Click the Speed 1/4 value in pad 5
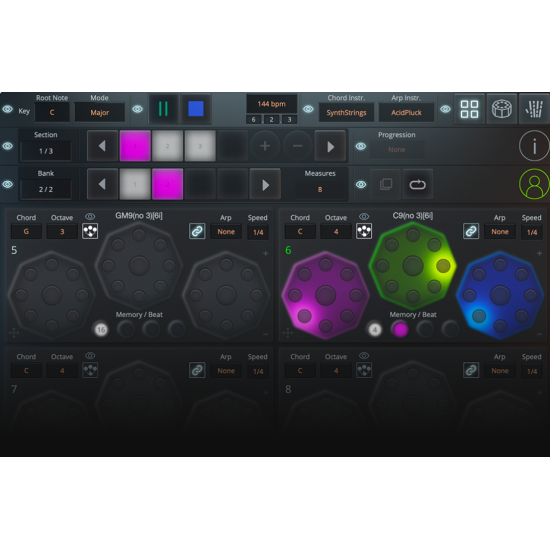The image size is (550, 550). (x=258, y=232)
